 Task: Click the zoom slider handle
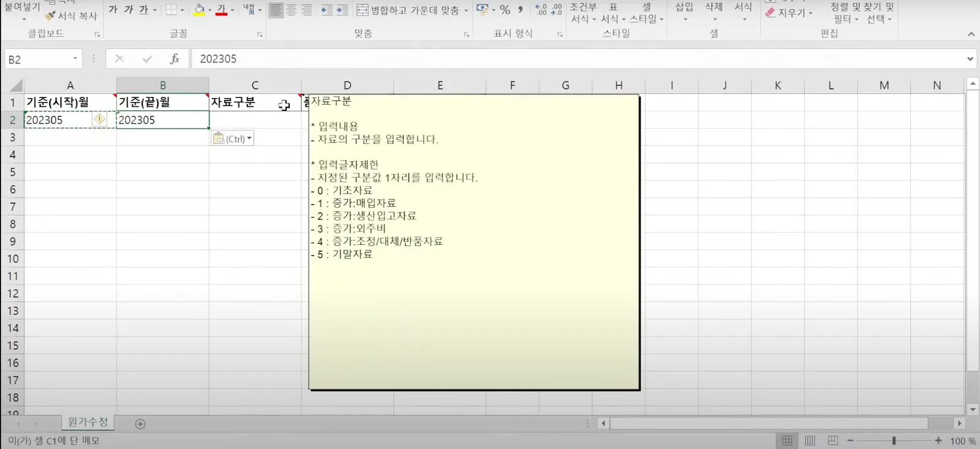click(x=894, y=440)
